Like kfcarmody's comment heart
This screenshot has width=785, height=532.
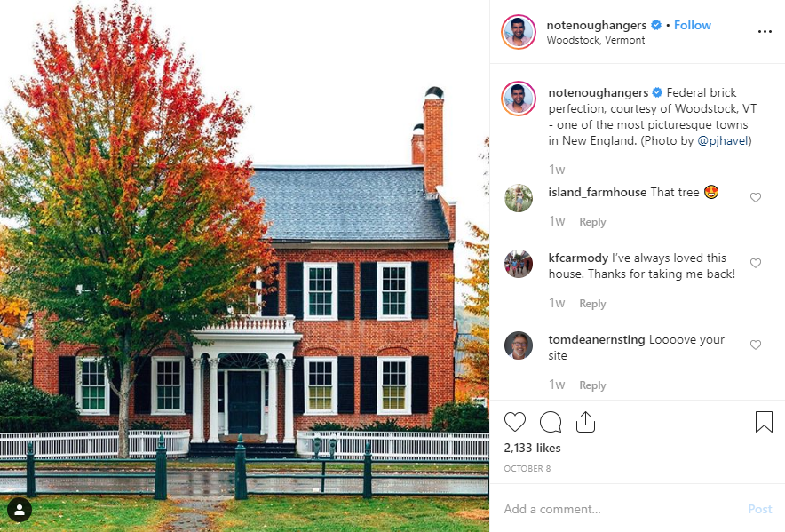pos(756,263)
